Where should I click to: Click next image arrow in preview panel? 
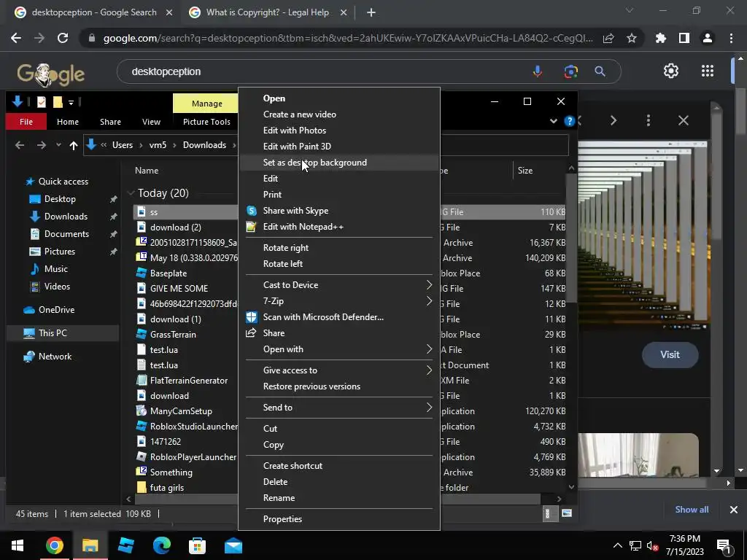click(x=613, y=120)
